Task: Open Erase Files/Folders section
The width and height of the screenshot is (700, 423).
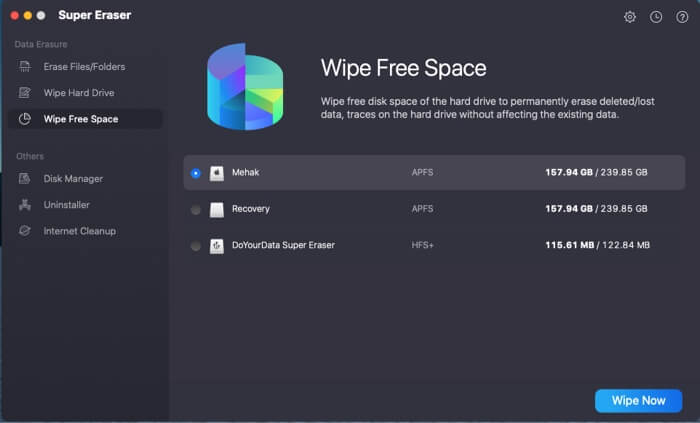Action: [85, 66]
